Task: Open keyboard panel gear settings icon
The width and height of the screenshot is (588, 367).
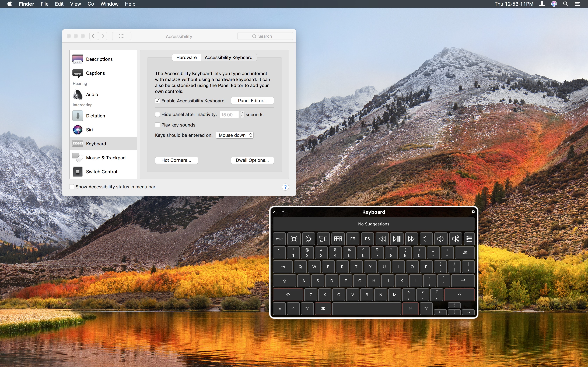Action: tap(473, 212)
